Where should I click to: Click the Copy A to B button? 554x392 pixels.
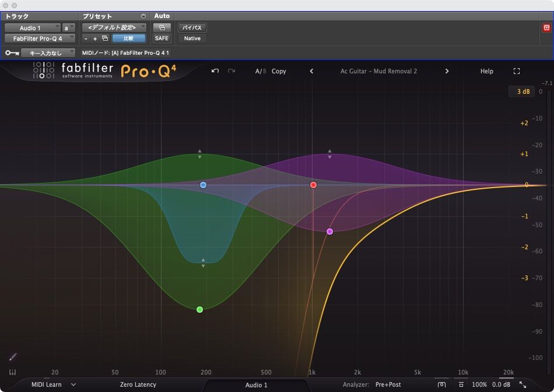click(x=279, y=71)
